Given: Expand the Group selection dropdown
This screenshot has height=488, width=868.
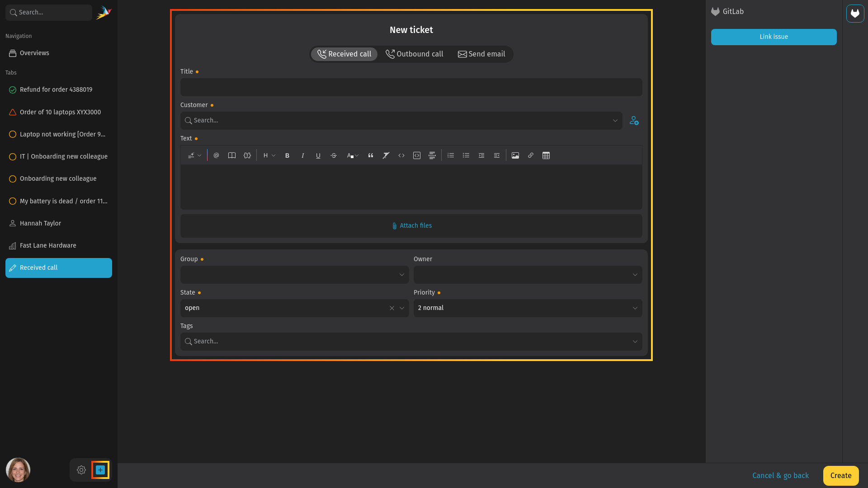Looking at the screenshot, I should click(x=294, y=274).
